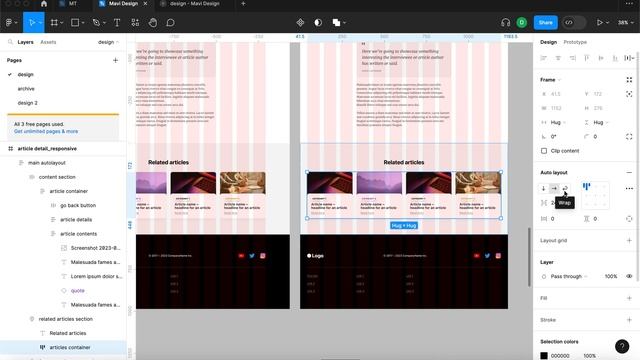Click the independent corners icon
The height and width of the screenshot is (360, 640).
pos(629,137)
